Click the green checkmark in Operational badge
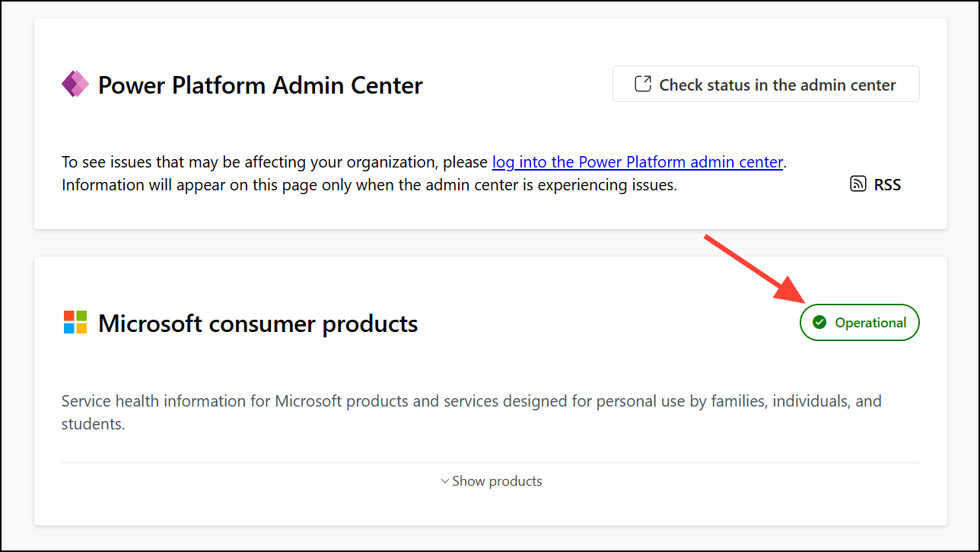The width and height of the screenshot is (980, 552). click(x=819, y=323)
